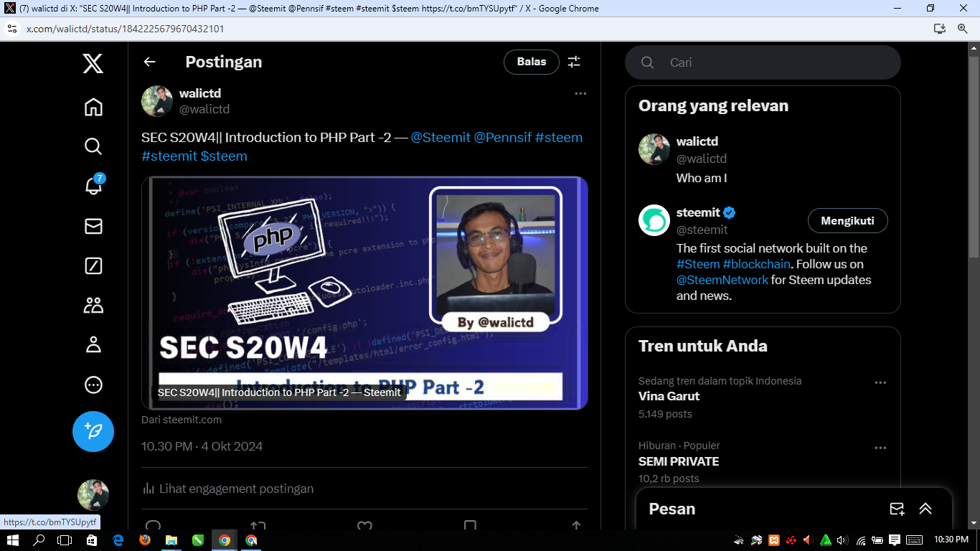Click the blue compose post button
Screen dimensions: 980x551
93,431
